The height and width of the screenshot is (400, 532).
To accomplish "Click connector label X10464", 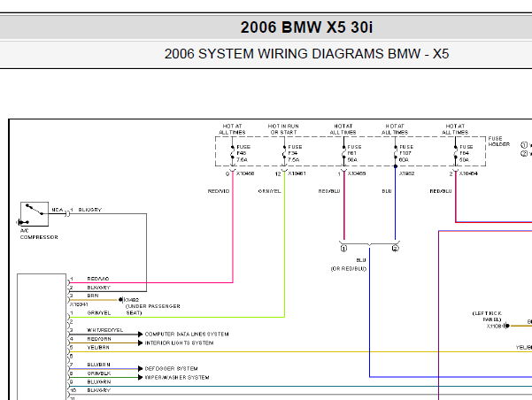I will click(468, 173).
